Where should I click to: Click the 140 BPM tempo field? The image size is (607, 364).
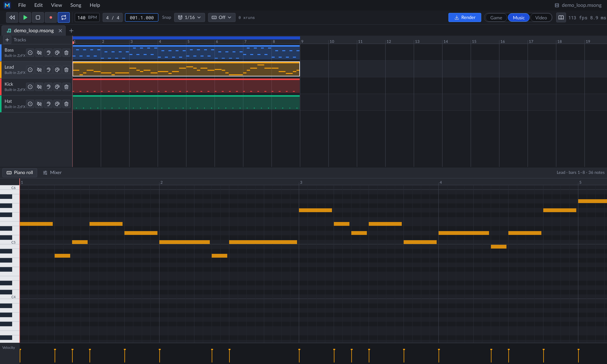pyautogui.click(x=87, y=17)
